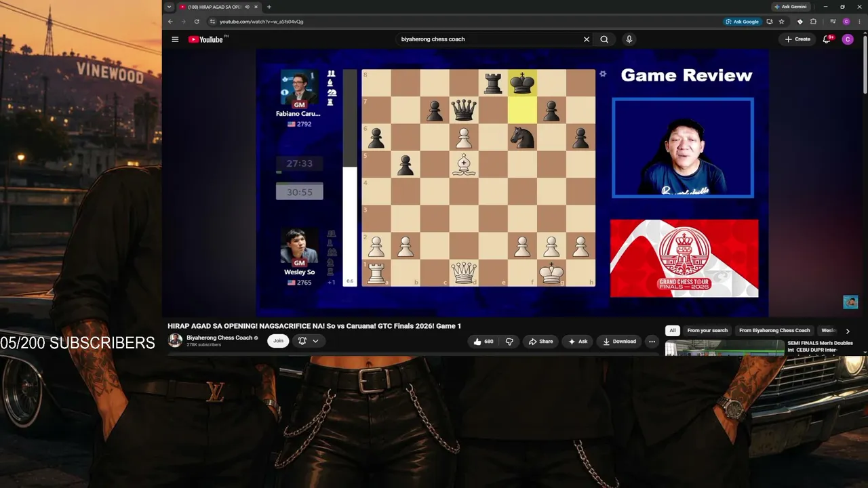Click the evaluation bar beside the board
The width and height of the screenshot is (868, 488).
(350, 178)
